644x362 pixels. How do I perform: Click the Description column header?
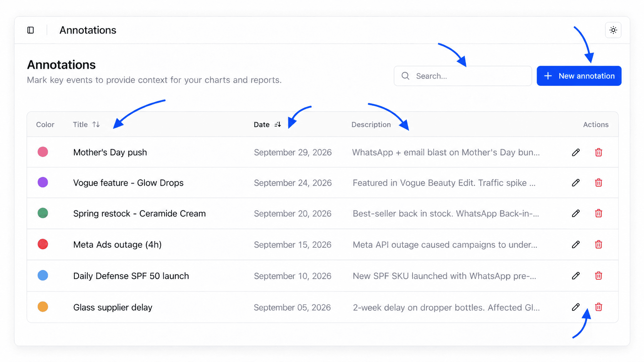371,124
